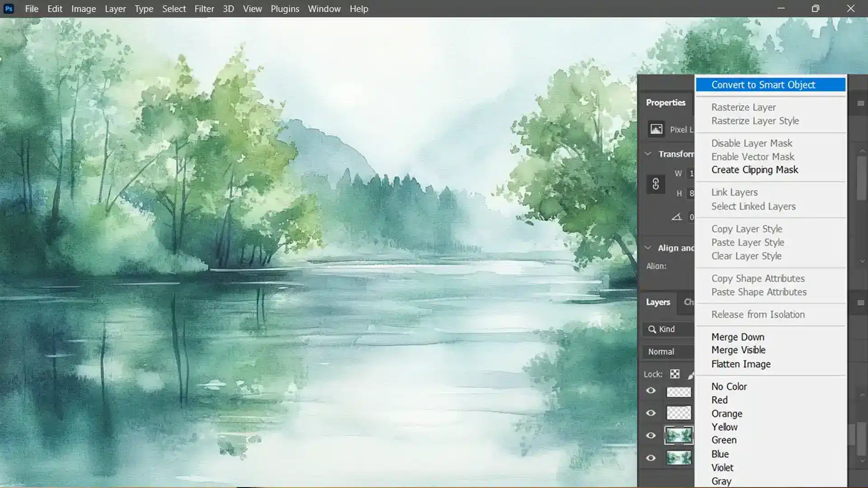Screen dimensions: 868x488
Task: Select Merge Down from the context menu
Action: [737, 337]
